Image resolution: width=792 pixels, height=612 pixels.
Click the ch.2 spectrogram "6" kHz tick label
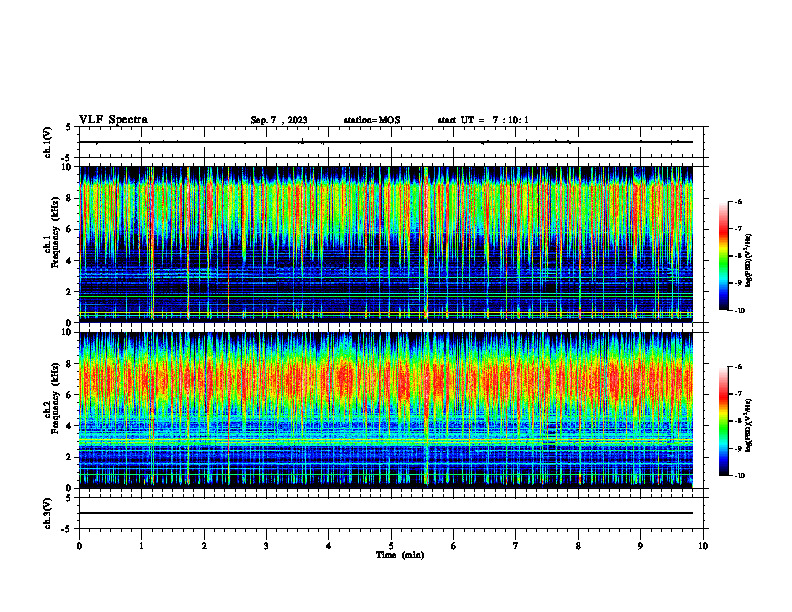click(x=71, y=395)
